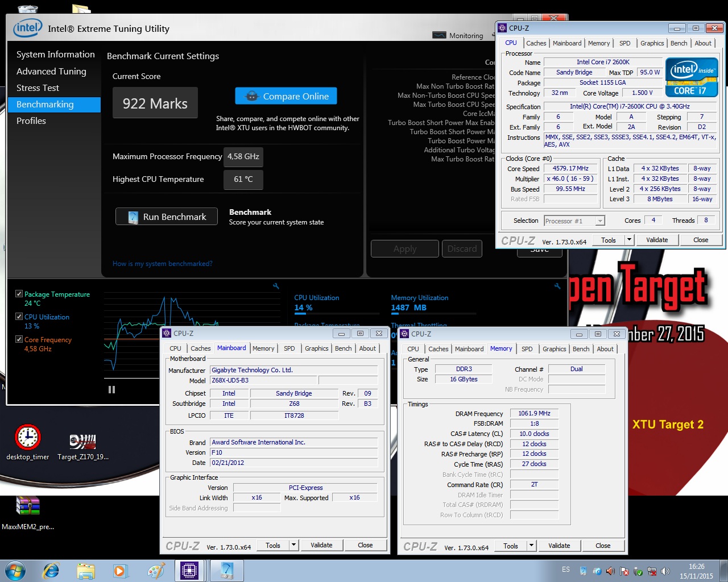
Task: Open Windows Media Player from taskbar
Action: tap(120, 570)
